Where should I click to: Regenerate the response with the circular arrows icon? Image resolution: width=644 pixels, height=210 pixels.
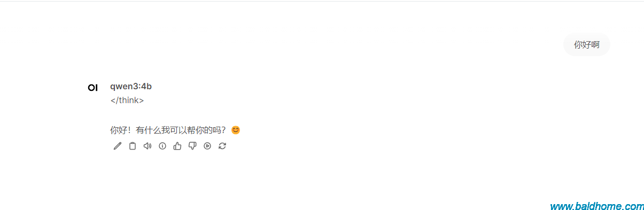[x=222, y=146]
